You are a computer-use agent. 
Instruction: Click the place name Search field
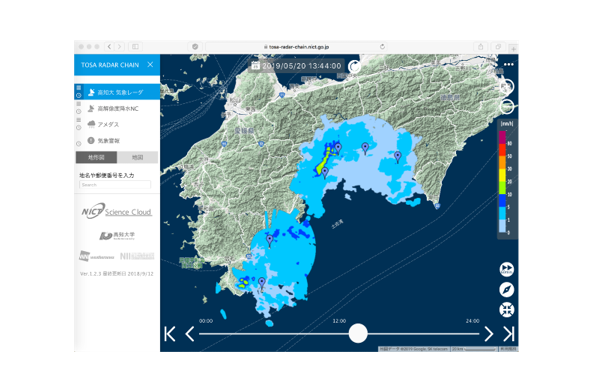click(115, 185)
